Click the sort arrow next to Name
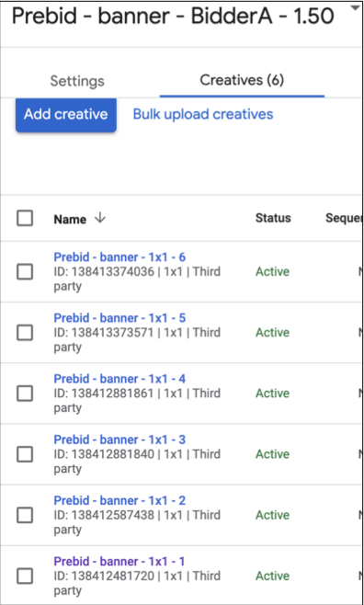The height and width of the screenshot is (605, 364). click(100, 219)
